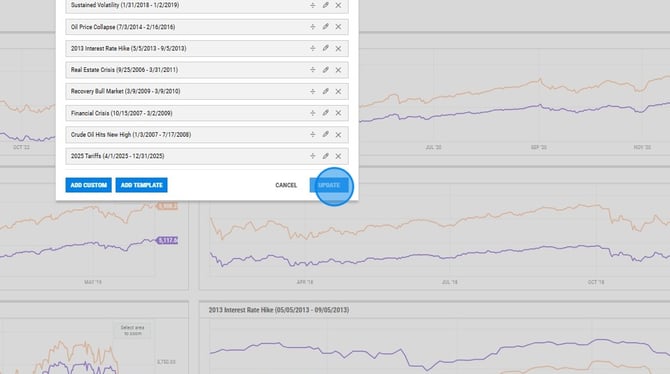The width and height of the screenshot is (670, 374).
Task: Select 2013 Interest Rate Hike row in dialog
Action: 207,48
